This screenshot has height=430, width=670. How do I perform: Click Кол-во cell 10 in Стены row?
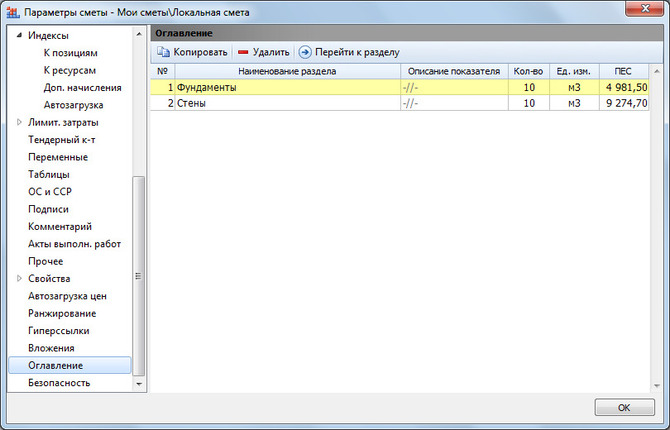pos(529,103)
